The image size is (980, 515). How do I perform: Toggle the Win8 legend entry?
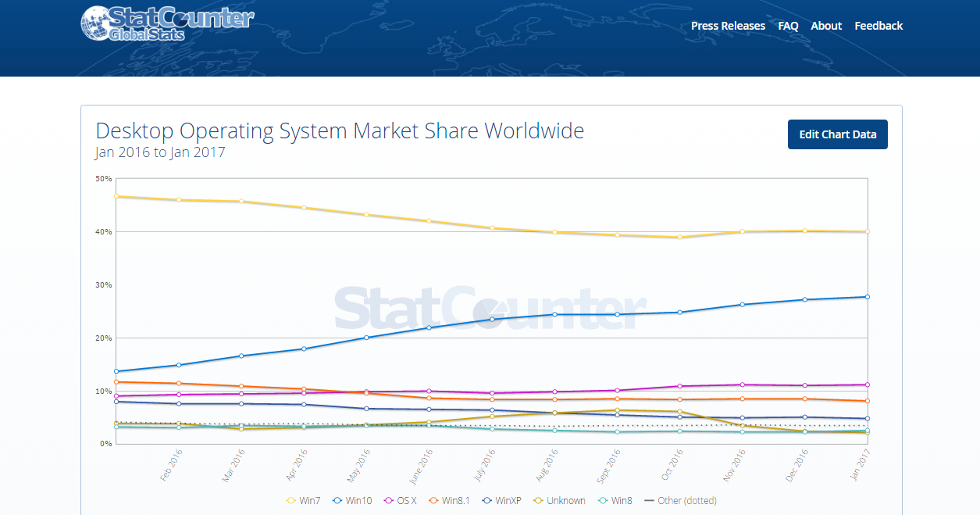pos(615,500)
